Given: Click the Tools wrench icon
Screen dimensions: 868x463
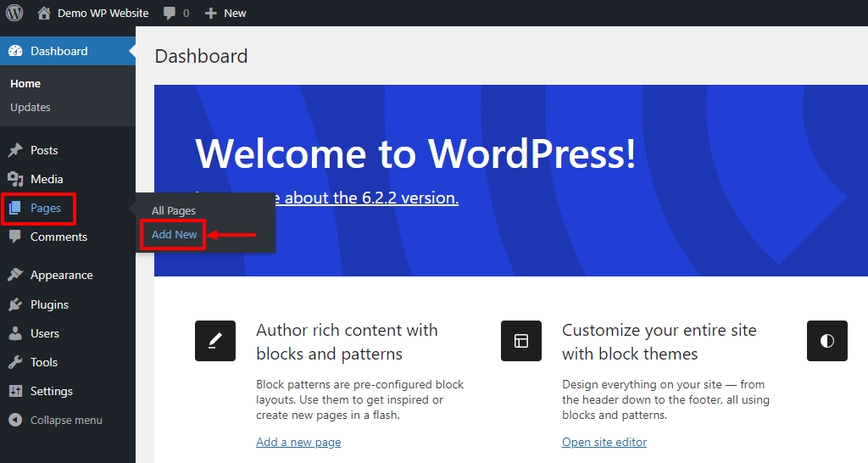Looking at the screenshot, I should (x=15, y=362).
